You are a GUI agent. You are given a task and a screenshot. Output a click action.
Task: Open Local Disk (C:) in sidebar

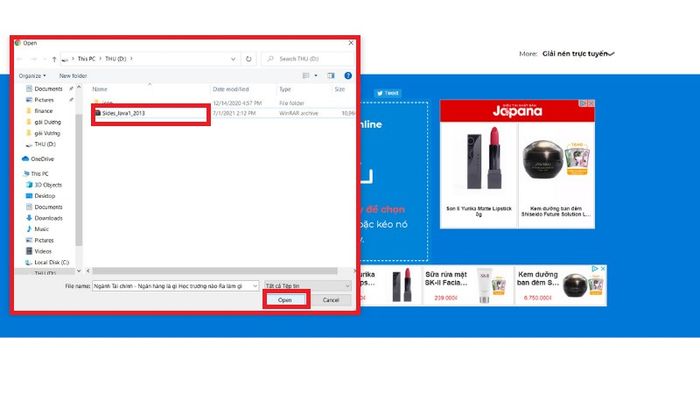[x=51, y=262]
